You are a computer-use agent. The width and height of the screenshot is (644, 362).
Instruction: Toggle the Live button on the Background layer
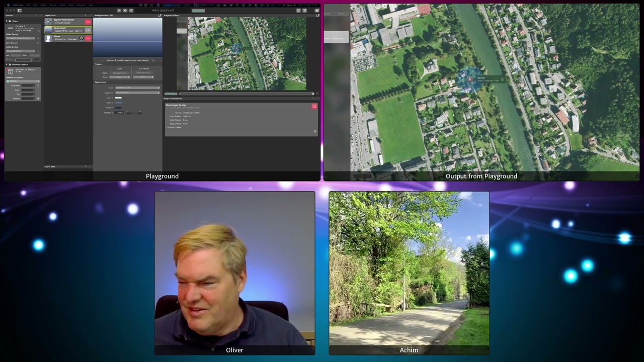pyautogui.click(x=88, y=30)
